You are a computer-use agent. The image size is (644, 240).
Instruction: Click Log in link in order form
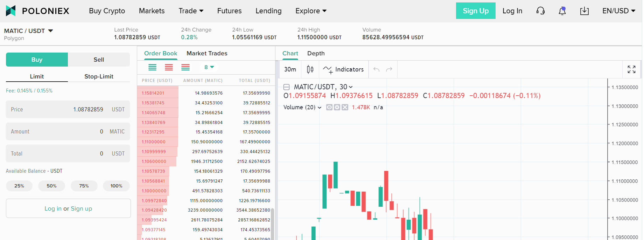tap(53, 208)
